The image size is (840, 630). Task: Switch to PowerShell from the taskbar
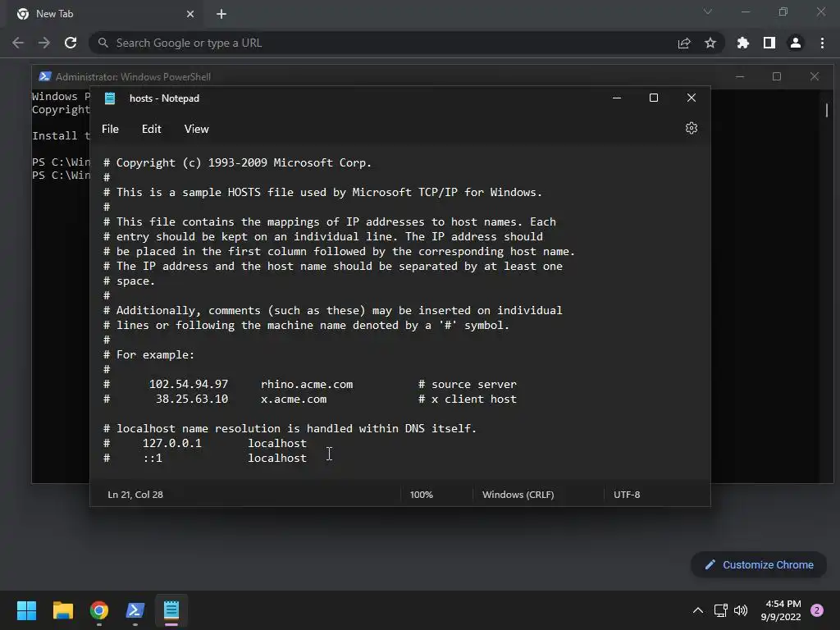point(135,610)
